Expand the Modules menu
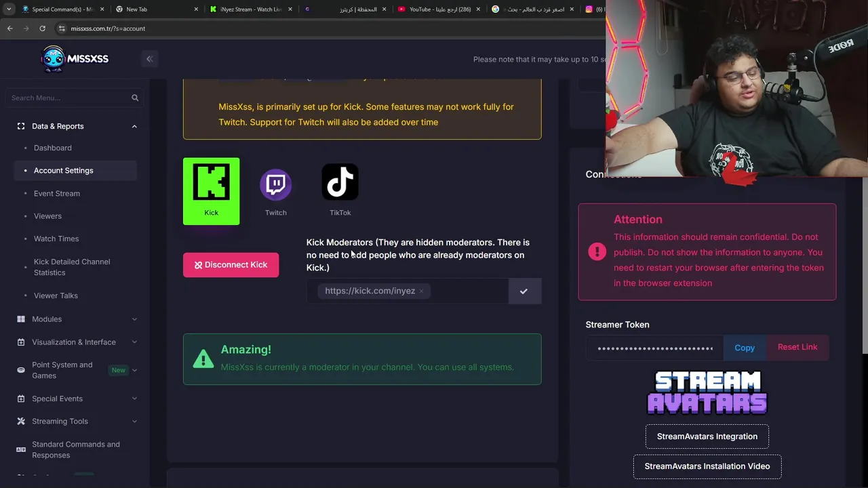Screen dimensions: 868x488 134,319
